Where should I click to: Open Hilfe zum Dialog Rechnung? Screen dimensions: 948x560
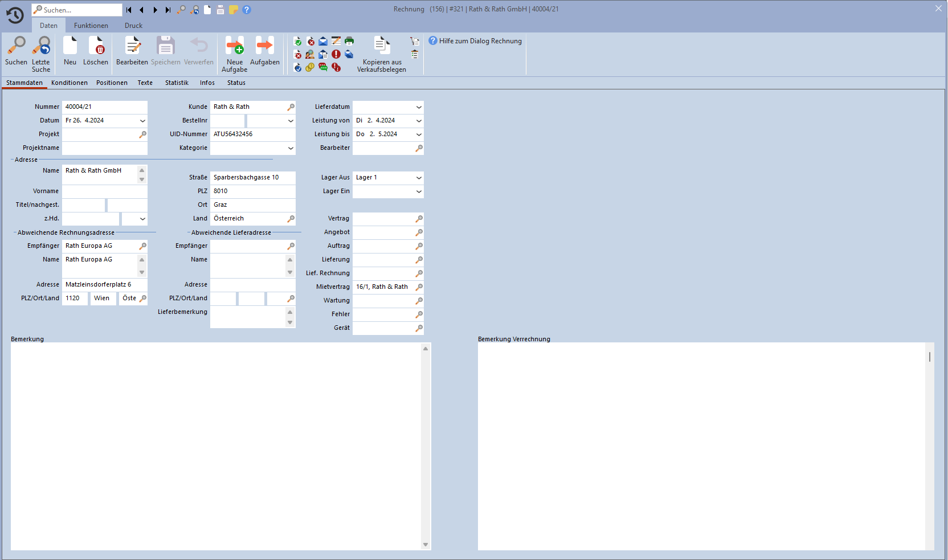[x=475, y=41]
